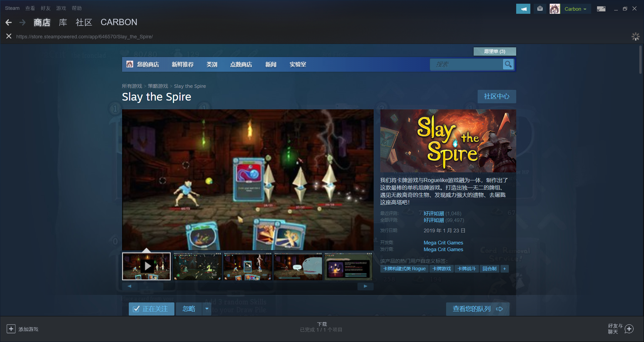Open the 下载 downloads status
The image size is (644, 342).
tap(322, 327)
